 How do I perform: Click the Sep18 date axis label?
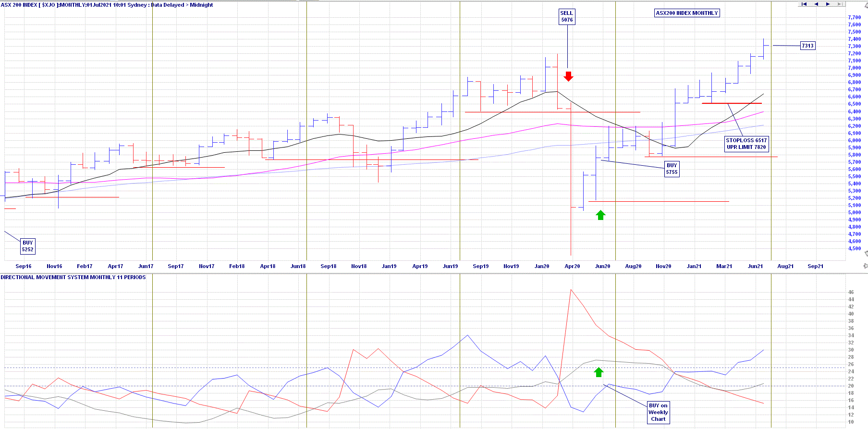329,266
